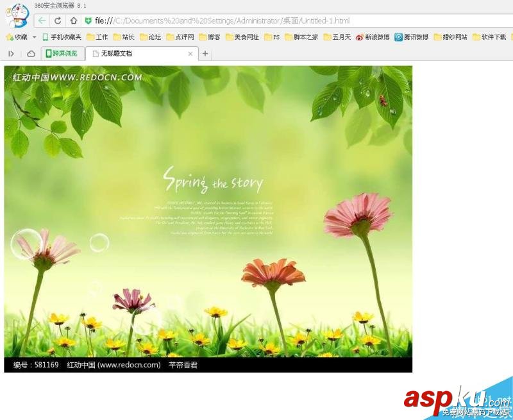The image size is (513, 420).
Task: Click the spring flower image
Action: (208, 218)
